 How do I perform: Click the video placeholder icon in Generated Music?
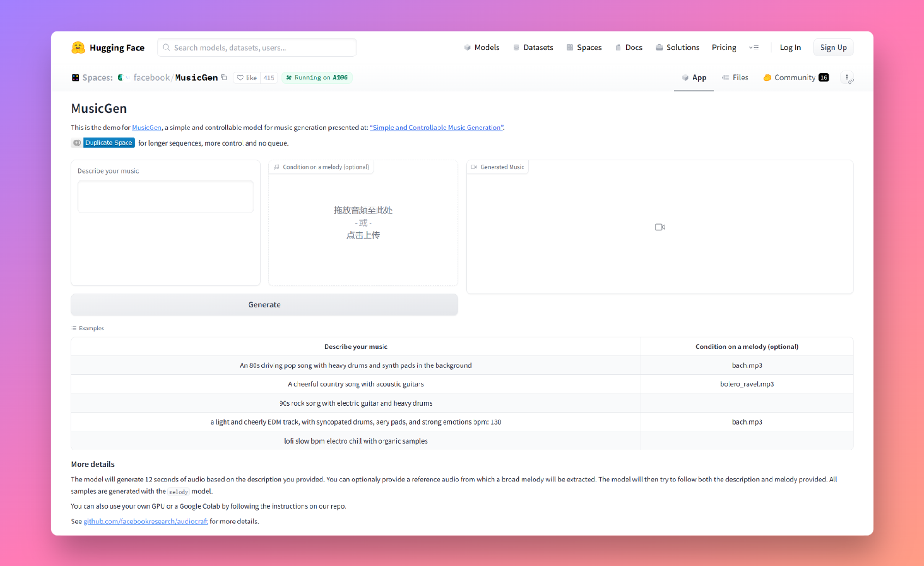[660, 227]
